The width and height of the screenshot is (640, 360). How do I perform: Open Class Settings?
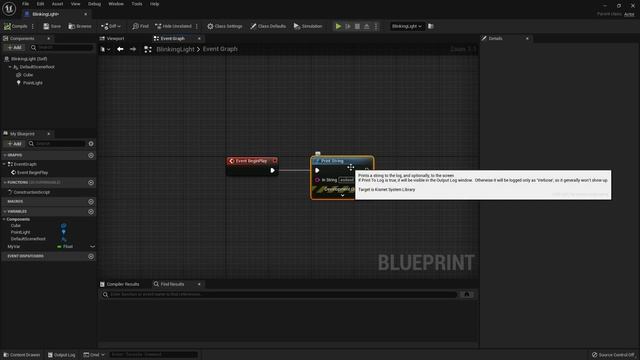pyautogui.click(x=224, y=26)
